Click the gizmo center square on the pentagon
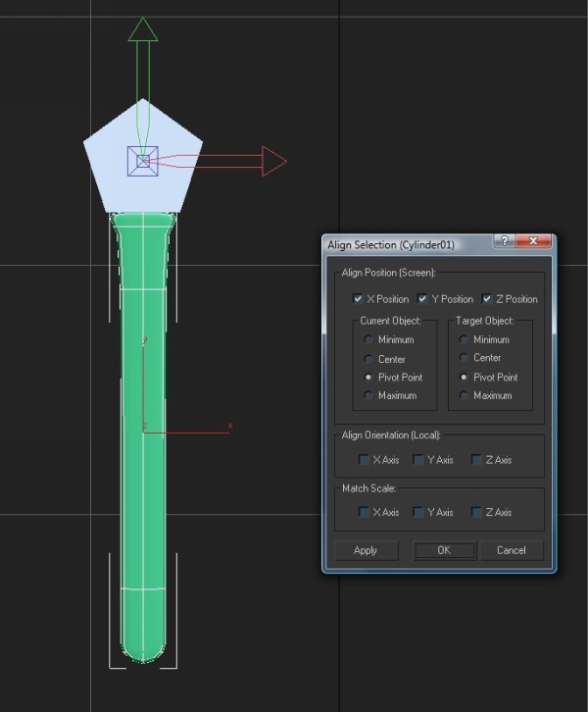This screenshot has width=588, height=712. 143,161
